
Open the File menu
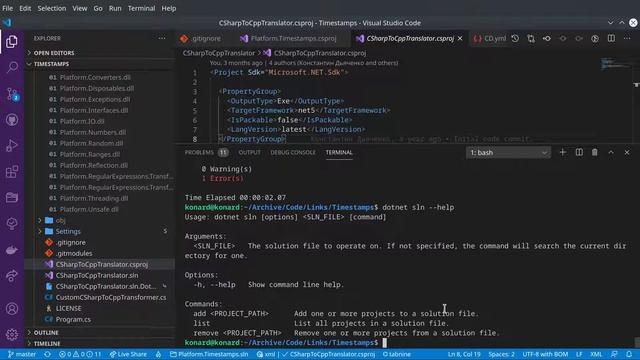[7, 8]
